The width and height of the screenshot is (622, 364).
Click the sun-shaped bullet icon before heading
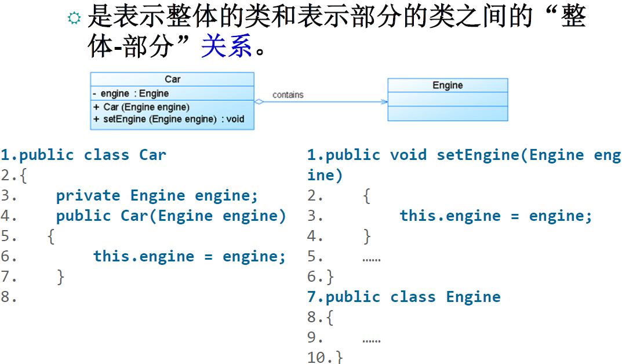74,18
